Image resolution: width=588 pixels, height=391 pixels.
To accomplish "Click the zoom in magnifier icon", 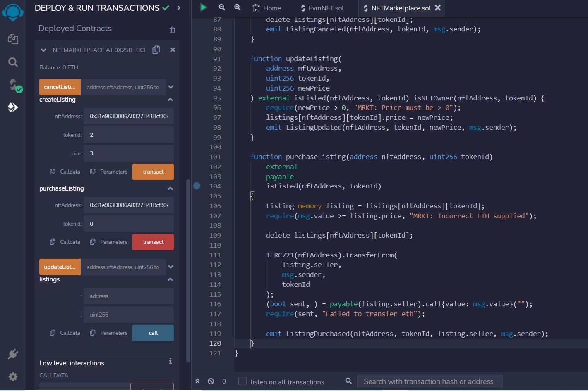I will [238, 7].
